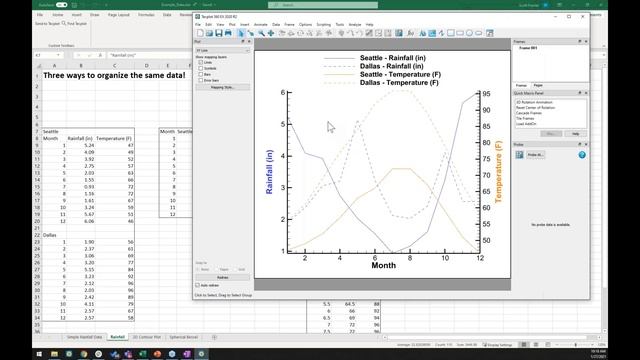Image resolution: width=640 pixels, height=360 pixels.
Task: Choose the Selector arrow tool in Tecplot
Action: pyautogui.click(x=241, y=33)
